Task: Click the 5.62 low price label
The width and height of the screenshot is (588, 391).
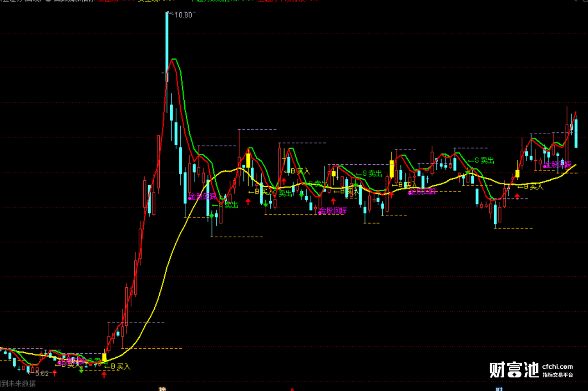Action: click(41, 374)
